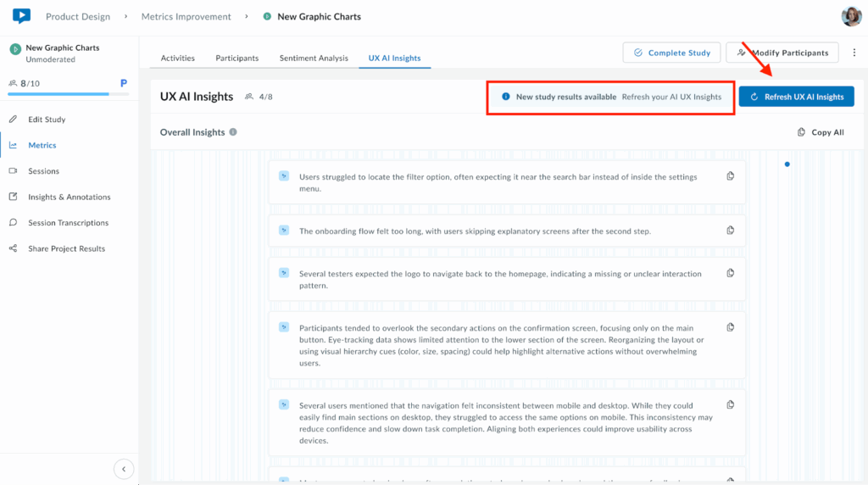Viewport: 868px width, 485px height.
Task: Click the UX AI Insights heading
Action: coord(197,97)
